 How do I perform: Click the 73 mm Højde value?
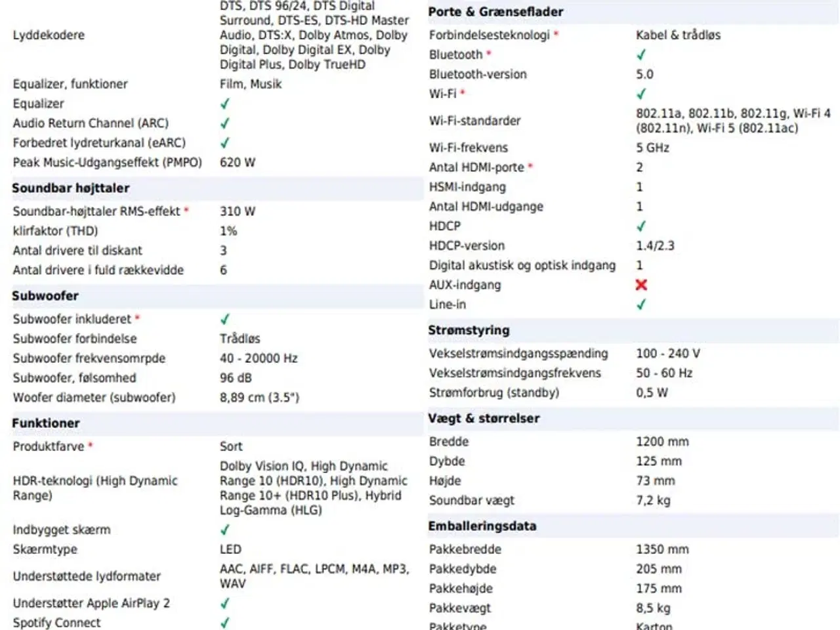[656, 481]
